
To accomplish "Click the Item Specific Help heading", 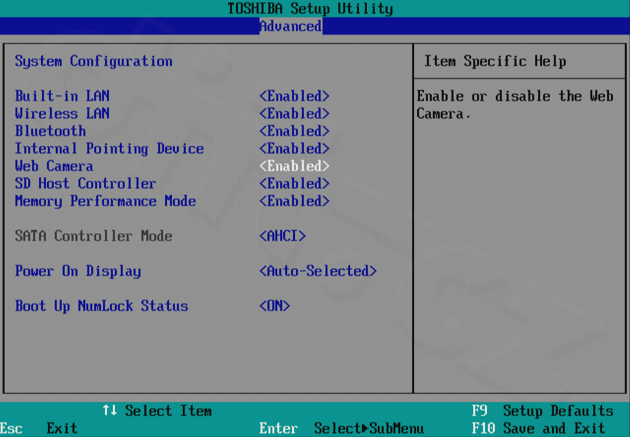I will 495,61.
